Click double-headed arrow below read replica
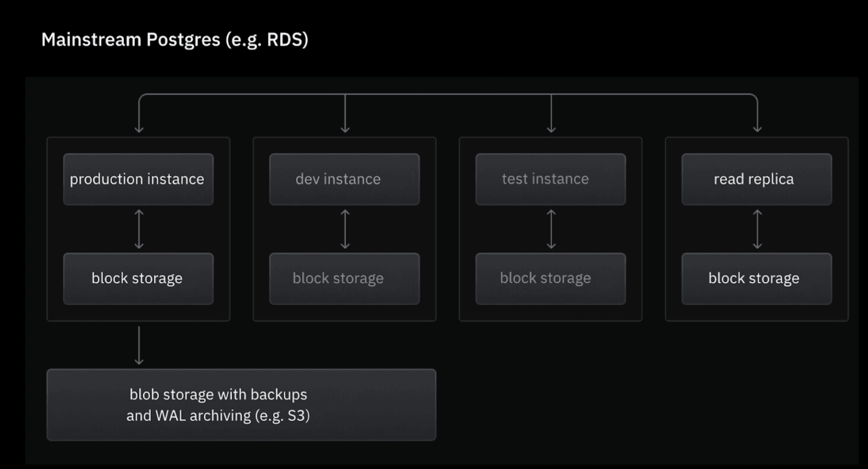This screenshot has height=469, width=868. (757, 229)
